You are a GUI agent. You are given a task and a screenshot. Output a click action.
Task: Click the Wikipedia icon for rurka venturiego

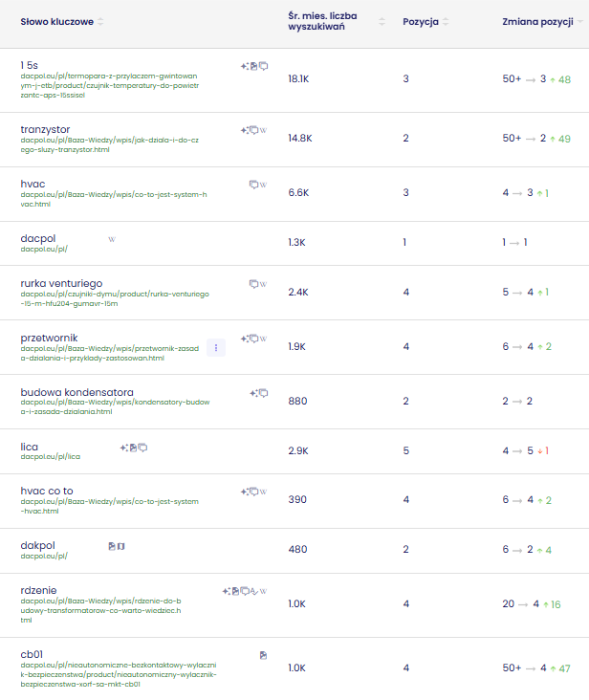pos(263,284)
